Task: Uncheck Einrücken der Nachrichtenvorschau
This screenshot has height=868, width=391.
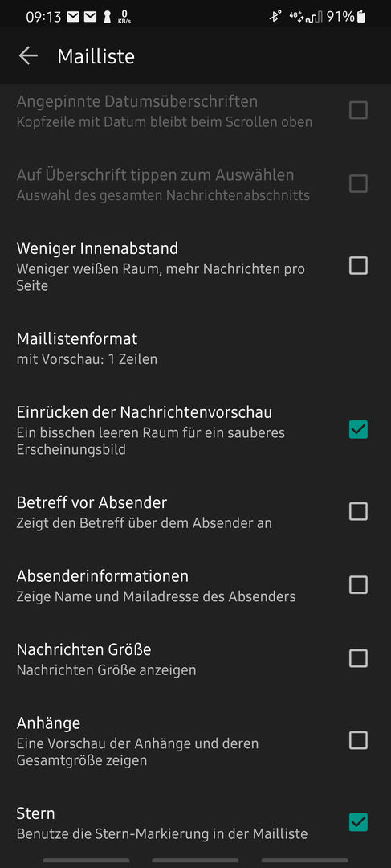Action: pos(358,429)
